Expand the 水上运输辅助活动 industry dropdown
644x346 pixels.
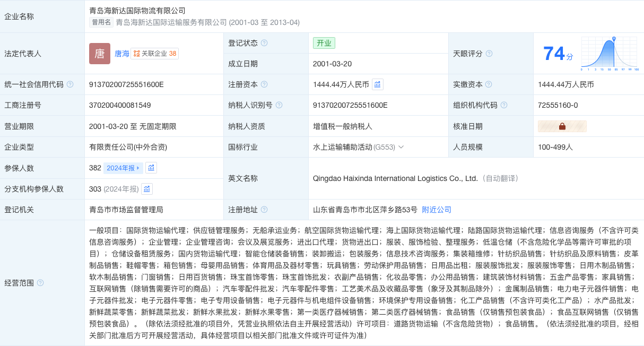(x=359, y=147)
